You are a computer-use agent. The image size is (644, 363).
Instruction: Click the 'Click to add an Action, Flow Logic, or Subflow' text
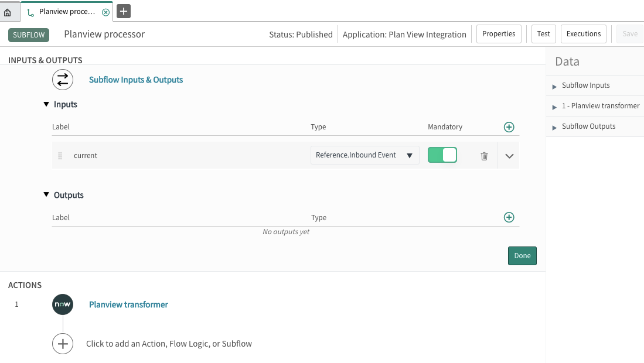point(169,344)
